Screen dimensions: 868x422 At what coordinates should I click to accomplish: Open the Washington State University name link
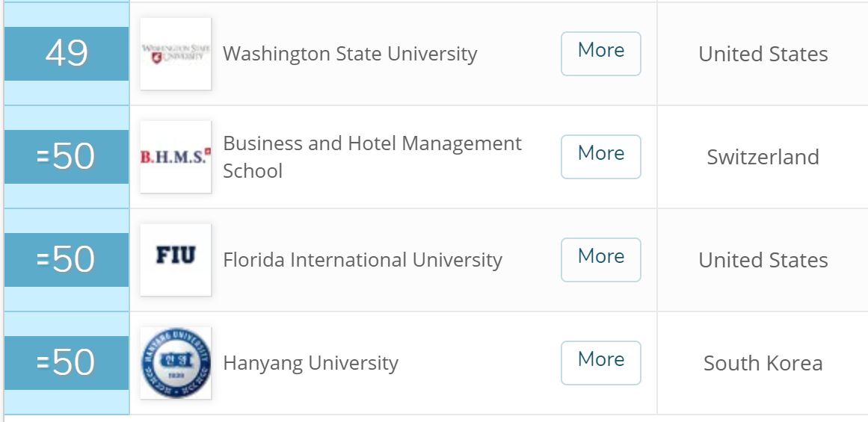pyautogui.click(x=350, y=54)
